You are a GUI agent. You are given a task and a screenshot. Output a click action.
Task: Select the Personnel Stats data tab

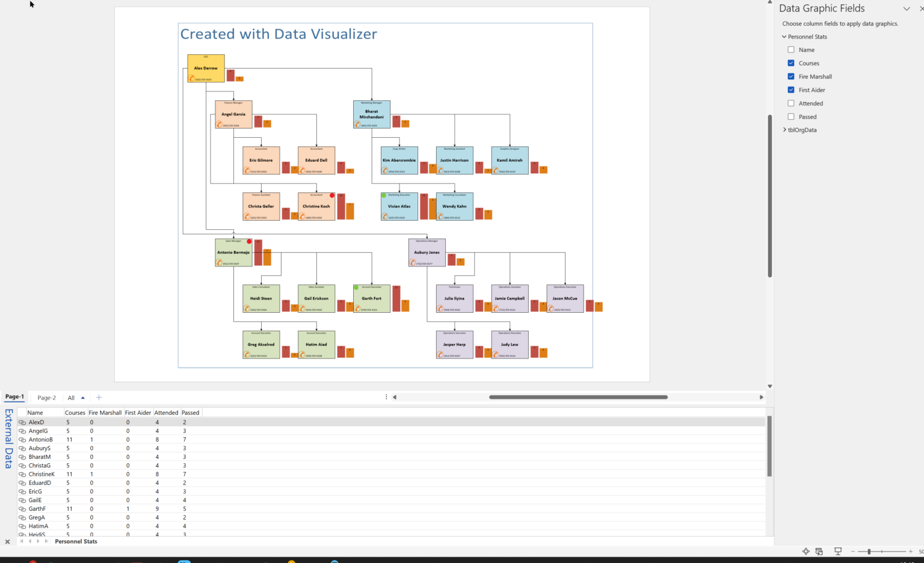pos(76,541)
